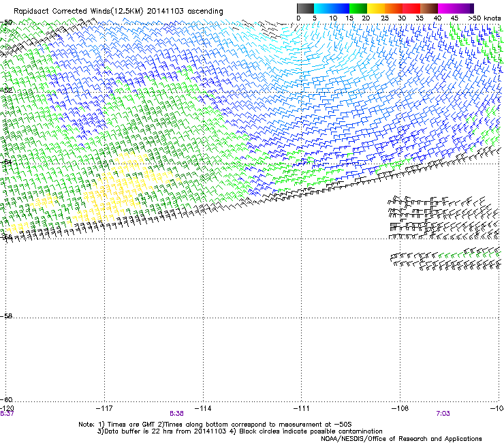Click the '35' legend scale label

[x=420, y=18]
